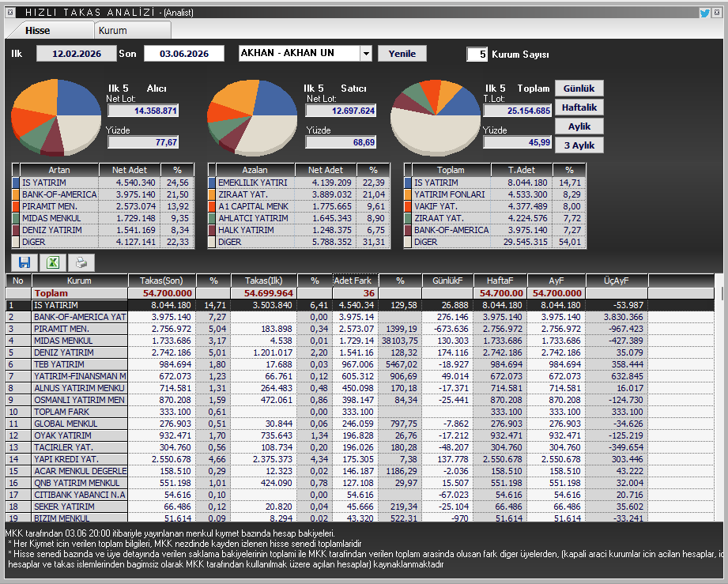
Task: Click the Kurum Sayısı number field
Action: click(x=477, y=55)
